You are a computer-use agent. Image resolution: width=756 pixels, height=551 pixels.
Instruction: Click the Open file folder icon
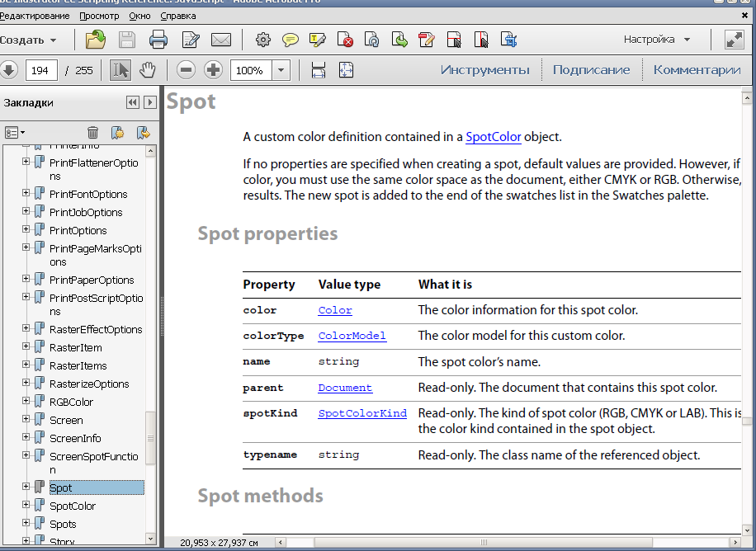(x=96, y=40)
